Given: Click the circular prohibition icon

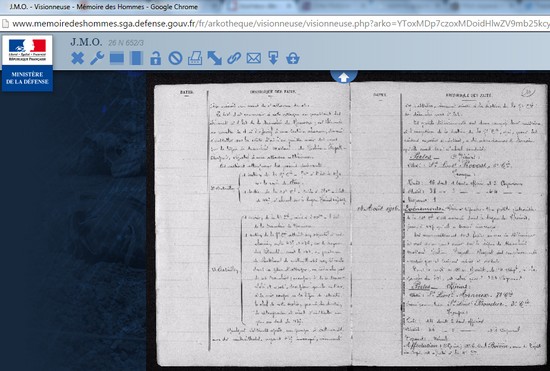Looking at the screenshot, I should [x=175, y=58].
